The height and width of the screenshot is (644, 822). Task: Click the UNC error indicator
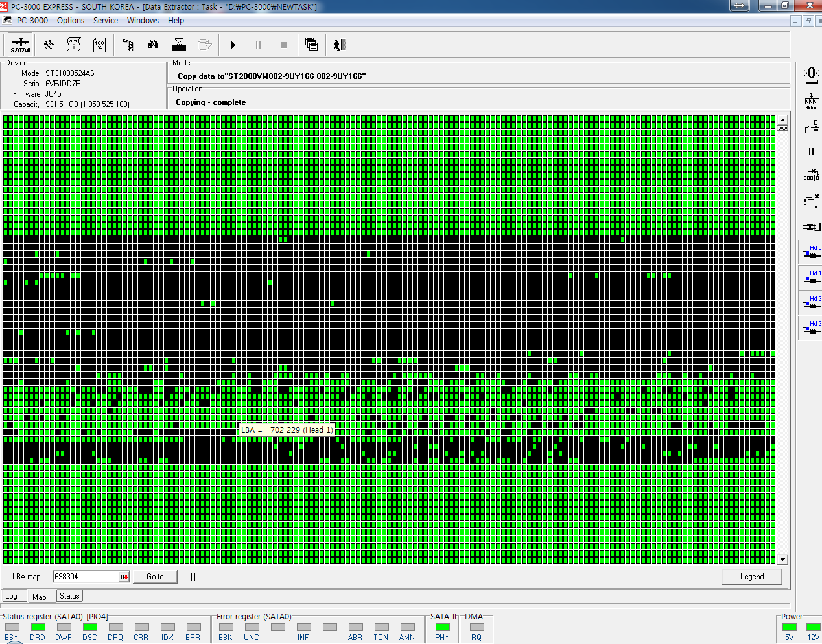[252, 627]
